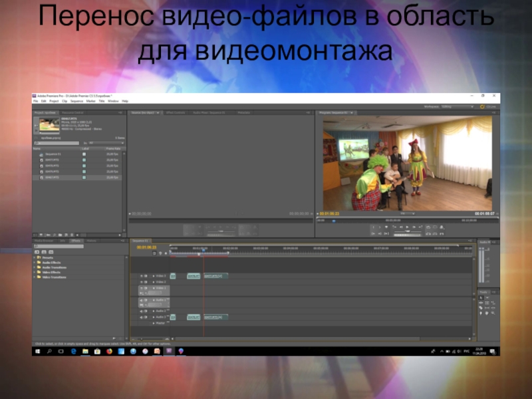Open the Sequence menu
This screenshot has width=532, height=399.
(76, 101)
